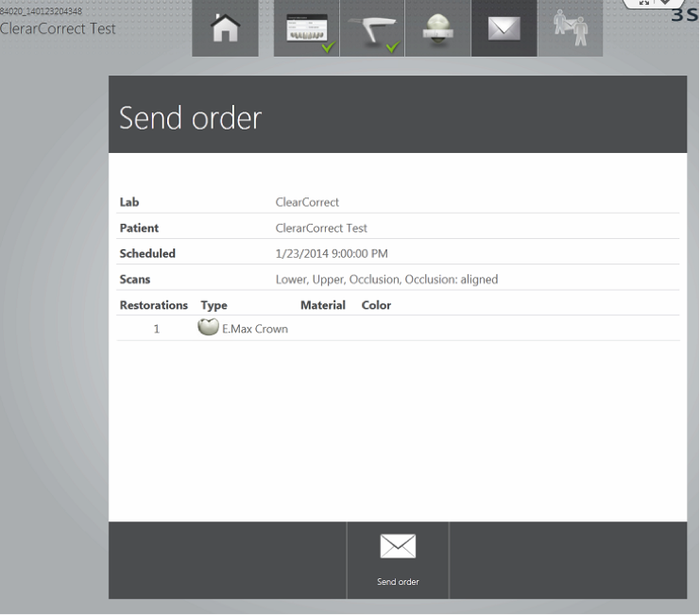This screenshot has width=700, height=615.
Task: Click the Lab row label
Action: click(129, 202)
